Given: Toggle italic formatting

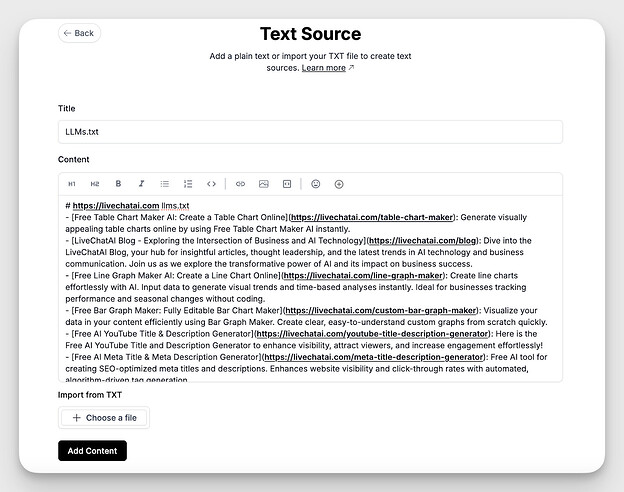Looking at the screenshot, I should 141,184.
